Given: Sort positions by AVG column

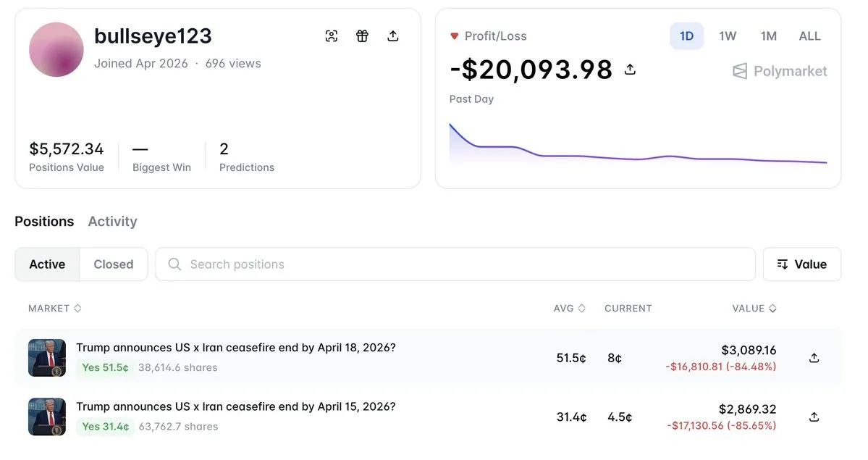Looking at the screenshot, I should point(569,309).
